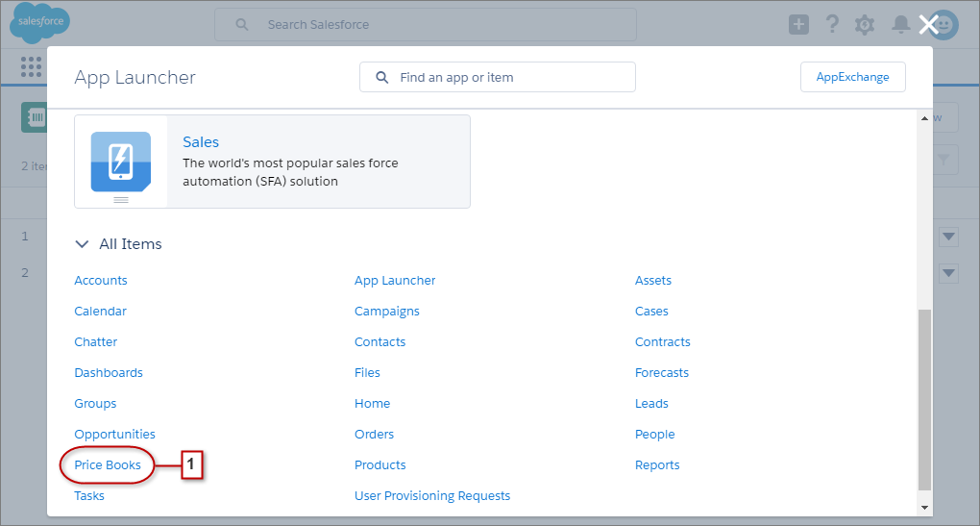Open AppExchange button
Screen dimensions: 980x526
click(x=852, y=77)
